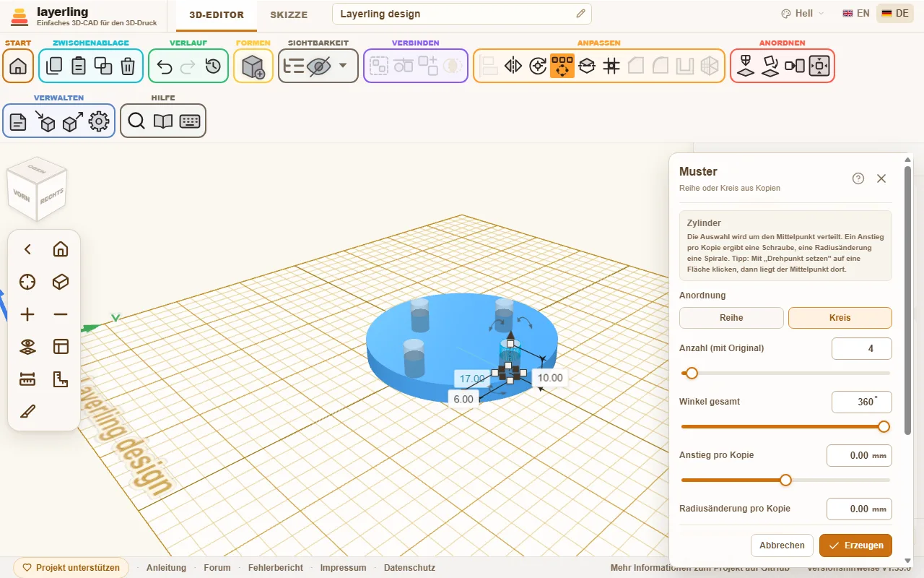The image size is (924, 578).
Task: Select the Reihe arrangement option
Action: pos(731,318)
